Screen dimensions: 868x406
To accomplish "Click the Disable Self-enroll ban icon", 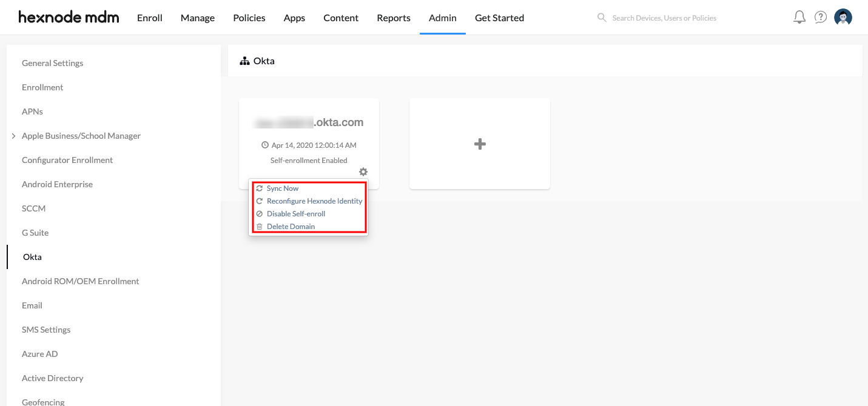I will (x=260, y=214).
